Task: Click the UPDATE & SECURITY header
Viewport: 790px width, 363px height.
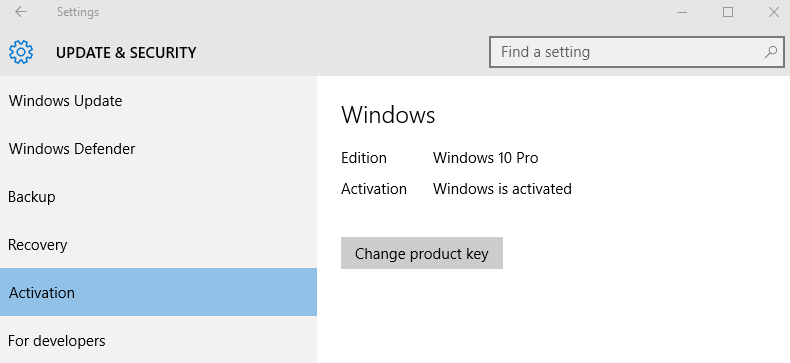Action: (x=126, y=52)
